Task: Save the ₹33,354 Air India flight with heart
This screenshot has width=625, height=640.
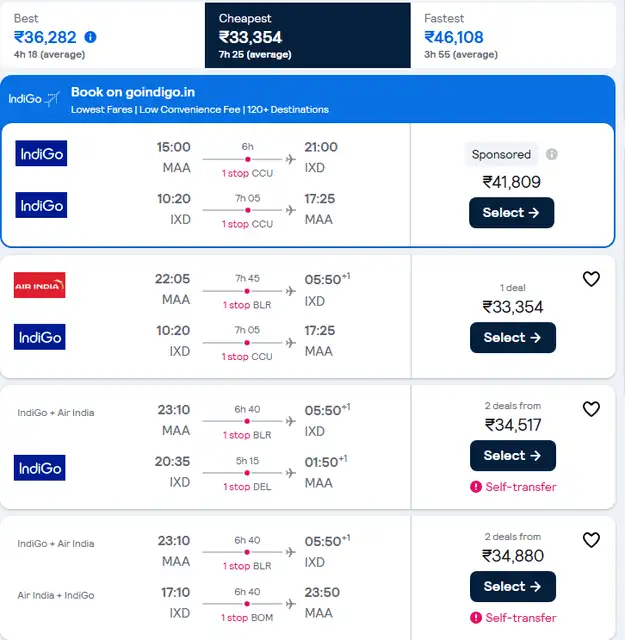Action: (x=591, y=279)
